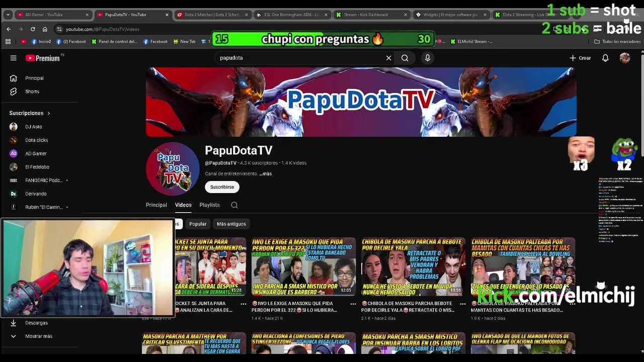Clear the search box with the X icon
644x362 pixels.
coord(388,58)
